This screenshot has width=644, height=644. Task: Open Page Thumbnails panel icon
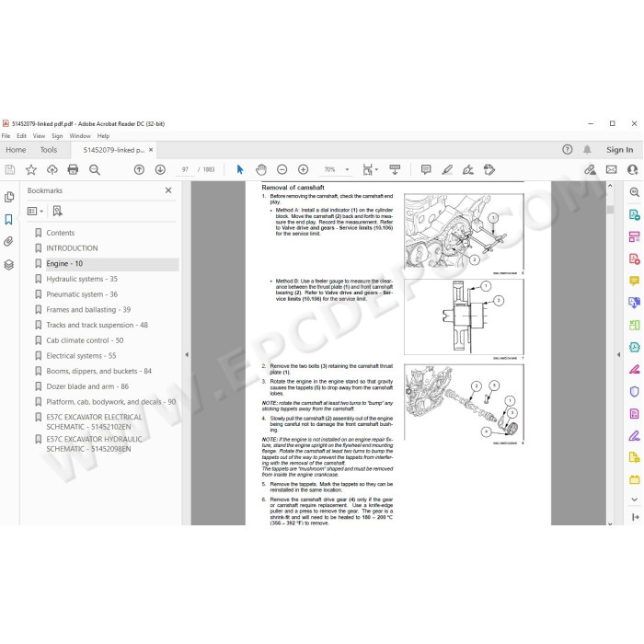(x=9, y=197)
